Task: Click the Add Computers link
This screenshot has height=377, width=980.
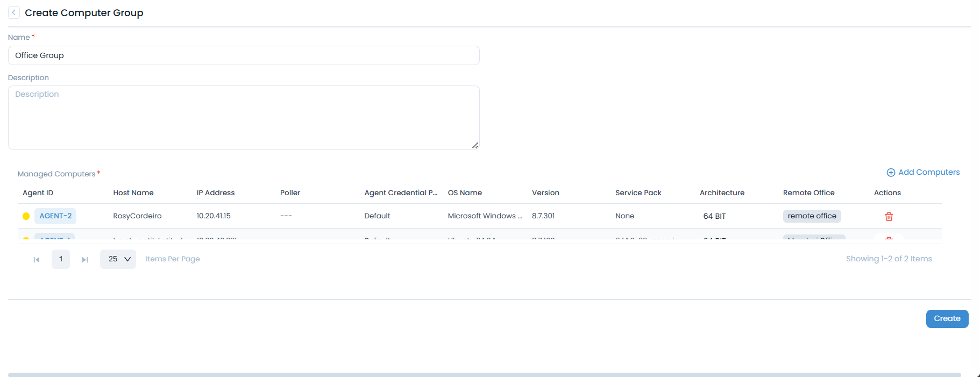Action: tap(923, 172)
